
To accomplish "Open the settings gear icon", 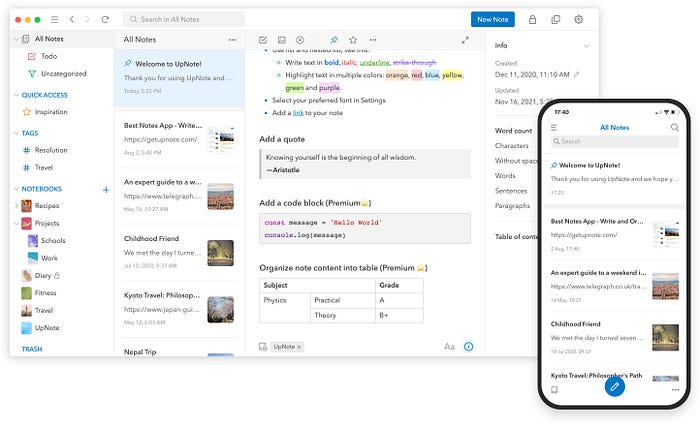I will pyautogui.click(x=579, y=19).
